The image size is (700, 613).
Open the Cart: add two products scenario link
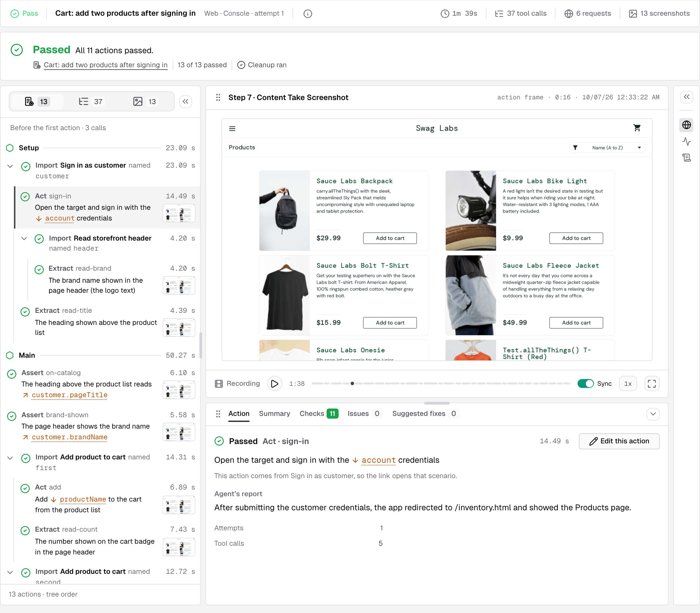click(105, 65)
